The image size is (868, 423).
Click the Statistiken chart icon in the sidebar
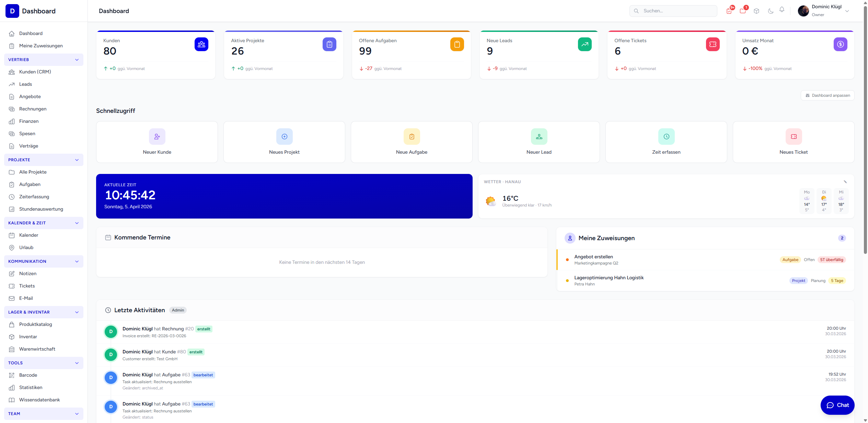(12, 387)
